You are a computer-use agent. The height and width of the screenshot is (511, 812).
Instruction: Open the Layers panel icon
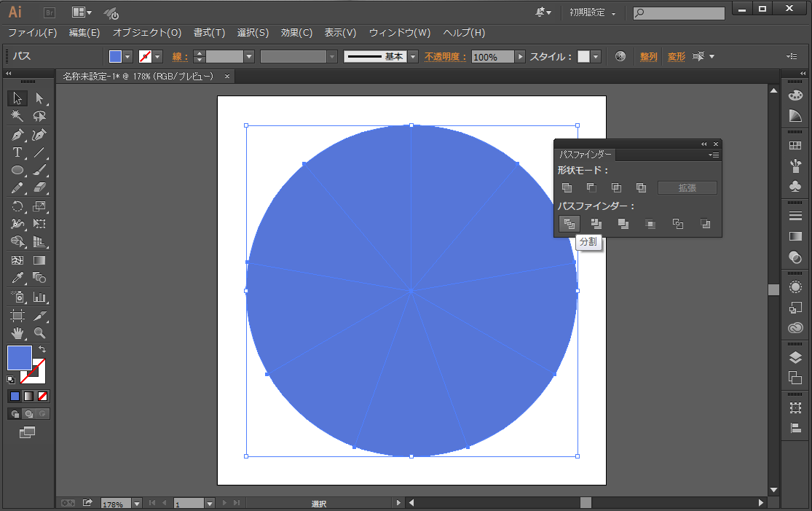795,357
